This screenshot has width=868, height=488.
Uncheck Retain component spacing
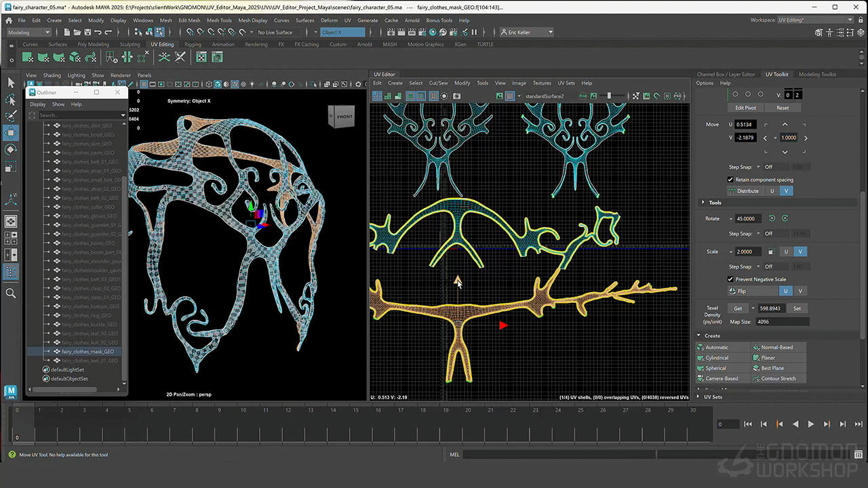tap(730, 180)
